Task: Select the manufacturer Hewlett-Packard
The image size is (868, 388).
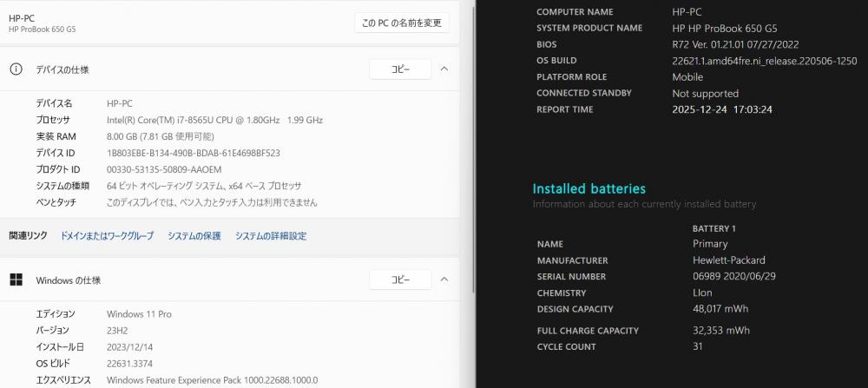Action: 728,260
